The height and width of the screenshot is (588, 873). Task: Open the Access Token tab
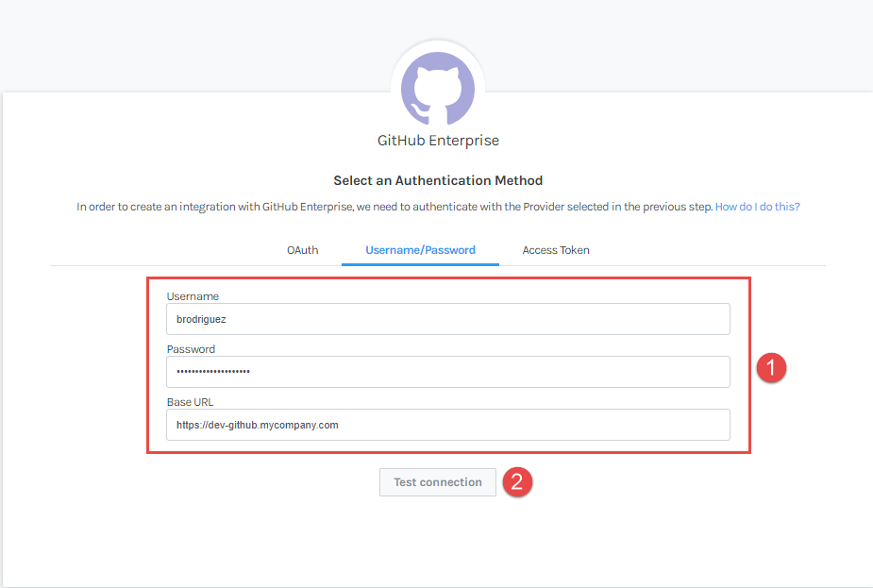(x=556, y=250)
